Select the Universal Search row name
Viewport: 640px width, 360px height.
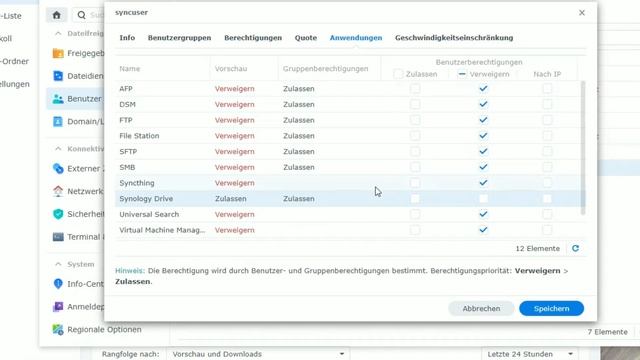[x=149, y=214]
